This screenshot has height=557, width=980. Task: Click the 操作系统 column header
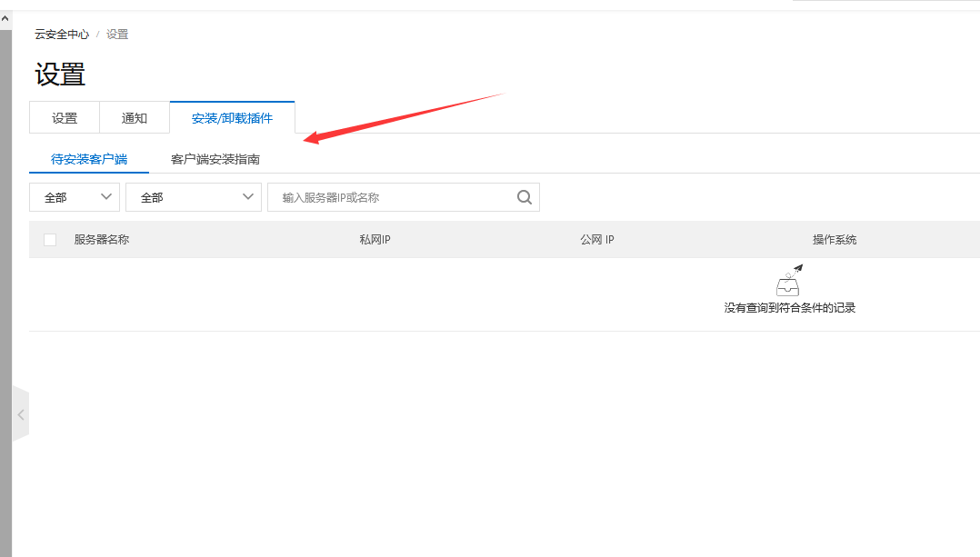point(835,240)
